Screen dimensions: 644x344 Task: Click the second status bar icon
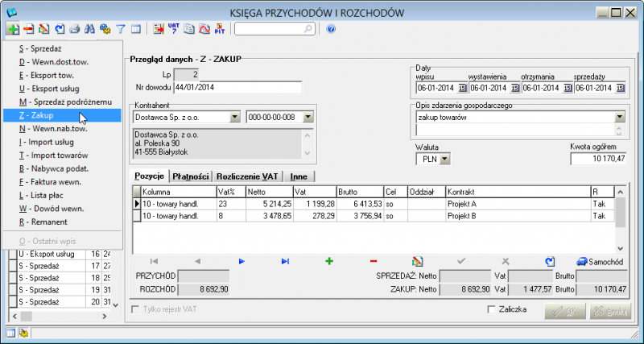coord(23,333)
